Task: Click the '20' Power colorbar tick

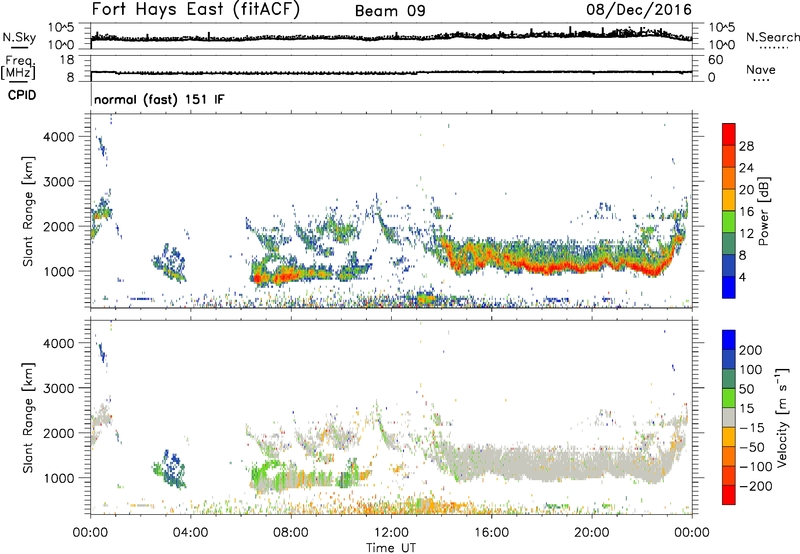Action: pyautogui.click(x=746, y=190)
